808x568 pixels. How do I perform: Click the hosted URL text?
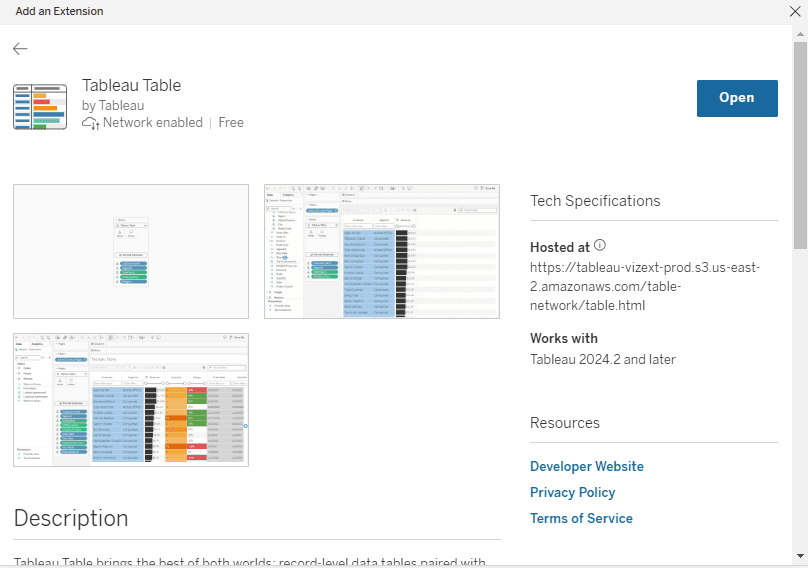click(645, 287)
